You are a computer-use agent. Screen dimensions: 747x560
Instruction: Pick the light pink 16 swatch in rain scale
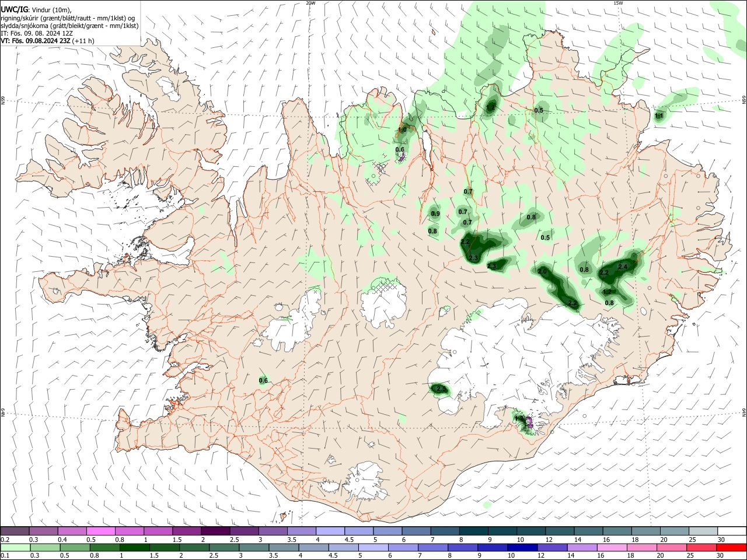click(x=612, y=548)
